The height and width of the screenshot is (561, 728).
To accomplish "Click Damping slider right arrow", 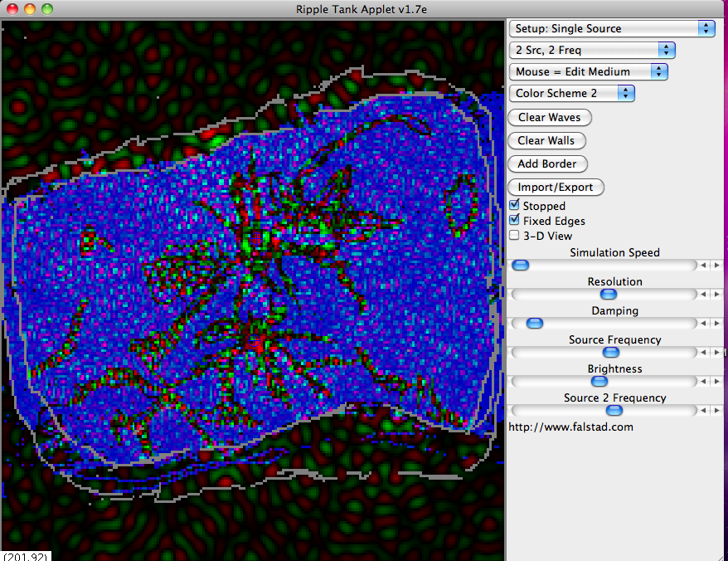I will [716, 323].
